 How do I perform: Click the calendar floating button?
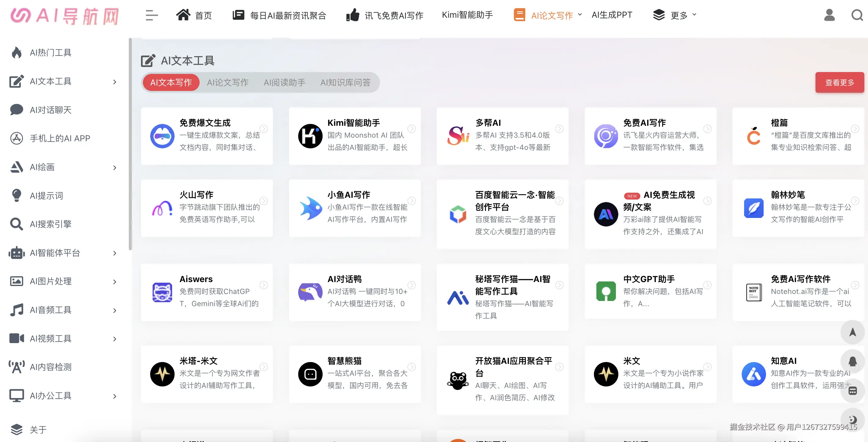point(852,391)
